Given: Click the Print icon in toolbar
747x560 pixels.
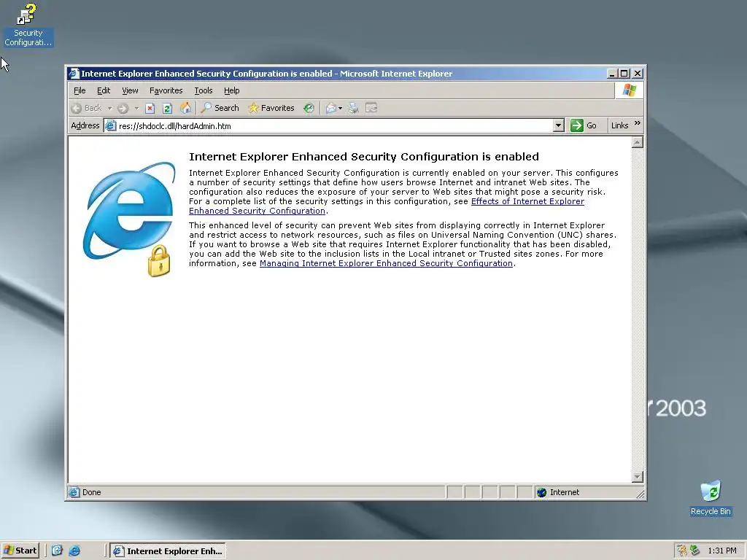Looking at the screenshot, I should [353, 108].
